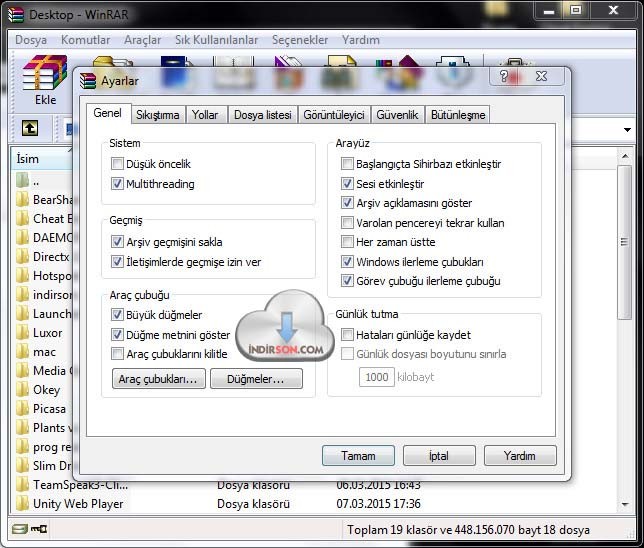Switch to the Güvenlik tab
644x548 pixels.
[397, 115]
